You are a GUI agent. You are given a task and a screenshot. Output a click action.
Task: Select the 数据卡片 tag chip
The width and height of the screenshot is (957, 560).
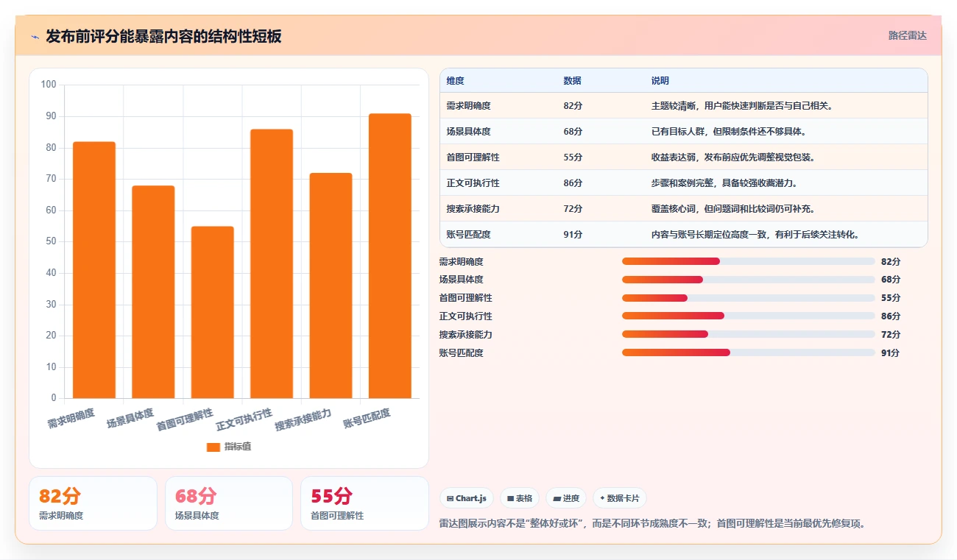coord(620,498)
